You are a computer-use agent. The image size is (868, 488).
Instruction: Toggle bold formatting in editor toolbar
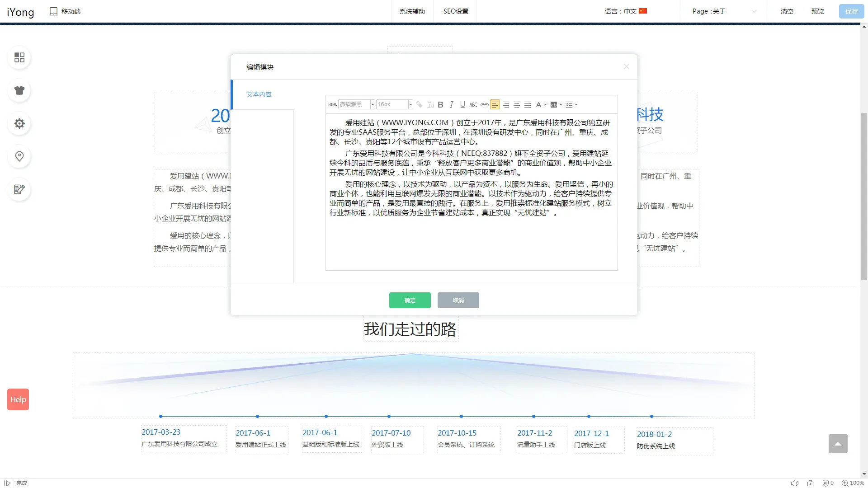(440, 104)
